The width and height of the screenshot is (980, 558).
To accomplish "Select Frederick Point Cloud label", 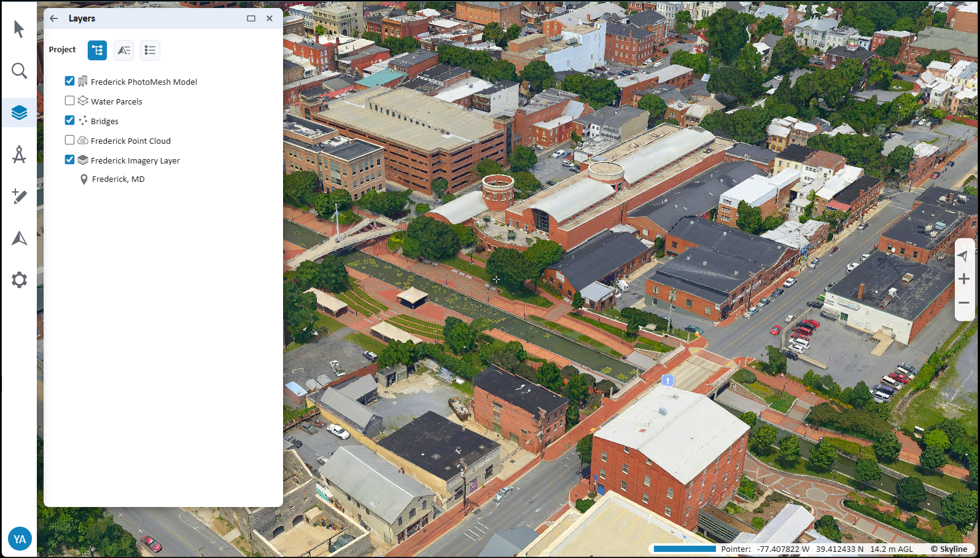I will pos(131,141).
